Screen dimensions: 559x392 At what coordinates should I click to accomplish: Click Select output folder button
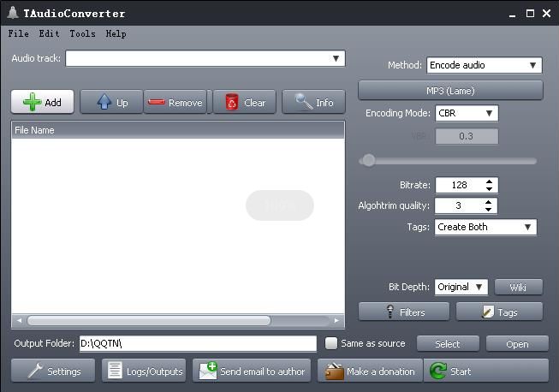tap(448, 343)
